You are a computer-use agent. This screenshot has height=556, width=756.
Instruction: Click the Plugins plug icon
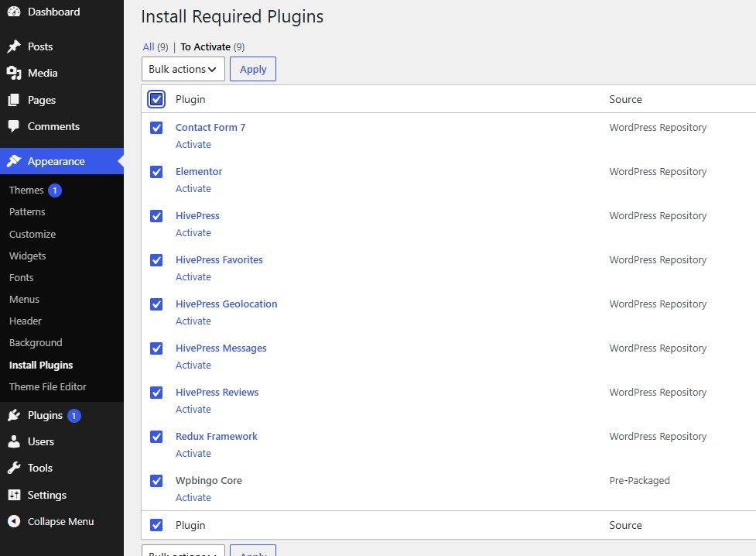point(14,415)
